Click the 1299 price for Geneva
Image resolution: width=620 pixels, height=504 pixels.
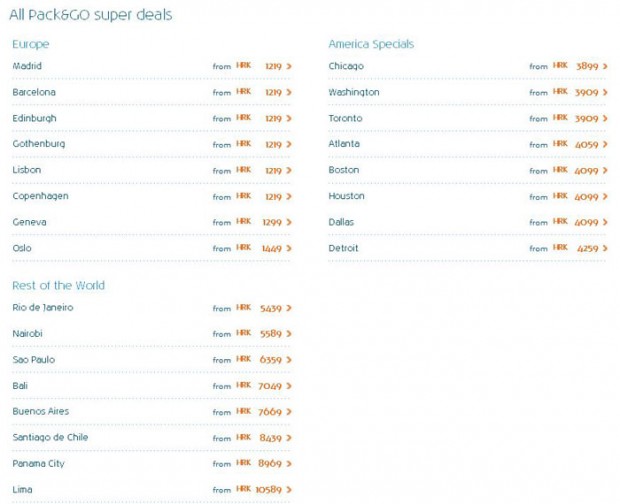tap(273, 222)
